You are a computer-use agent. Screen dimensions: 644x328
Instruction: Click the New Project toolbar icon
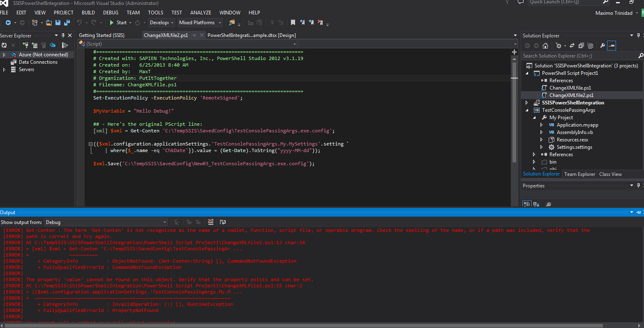35,23
